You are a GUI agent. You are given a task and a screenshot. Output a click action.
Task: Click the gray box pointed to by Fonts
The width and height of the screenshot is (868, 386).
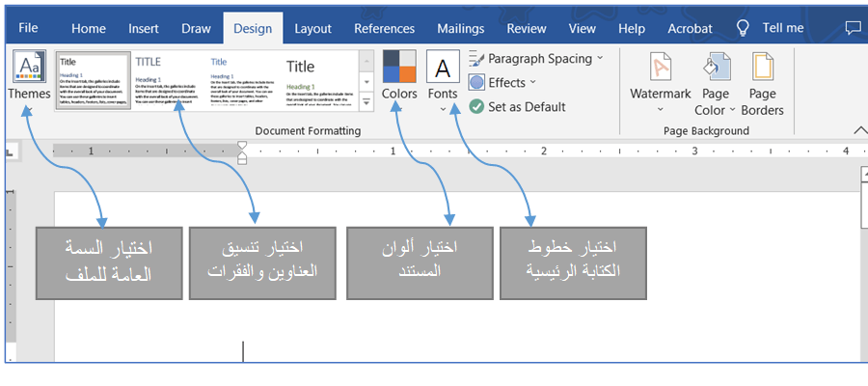573,262
